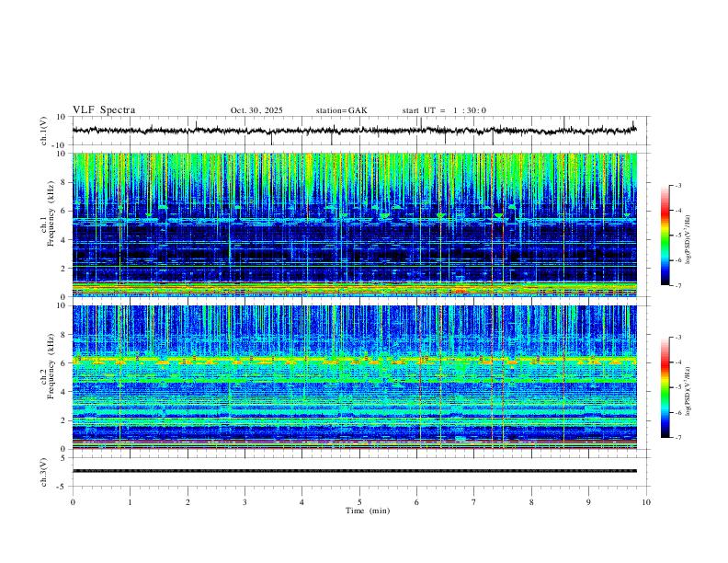Click the "-5" tick of ch.3(V) axis

(63, 487)
